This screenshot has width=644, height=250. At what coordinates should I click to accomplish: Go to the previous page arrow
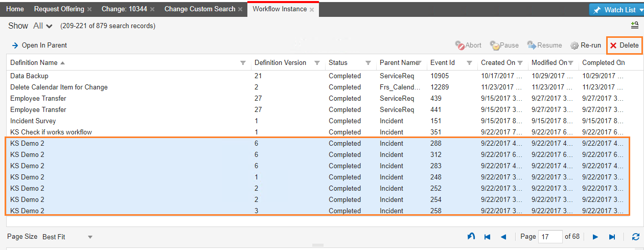(x=503, y=237)
